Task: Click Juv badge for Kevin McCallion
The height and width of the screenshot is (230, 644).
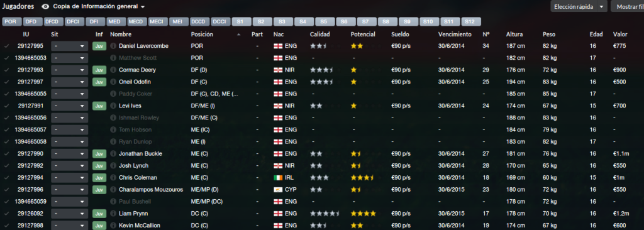Action: tap(99, 226)
